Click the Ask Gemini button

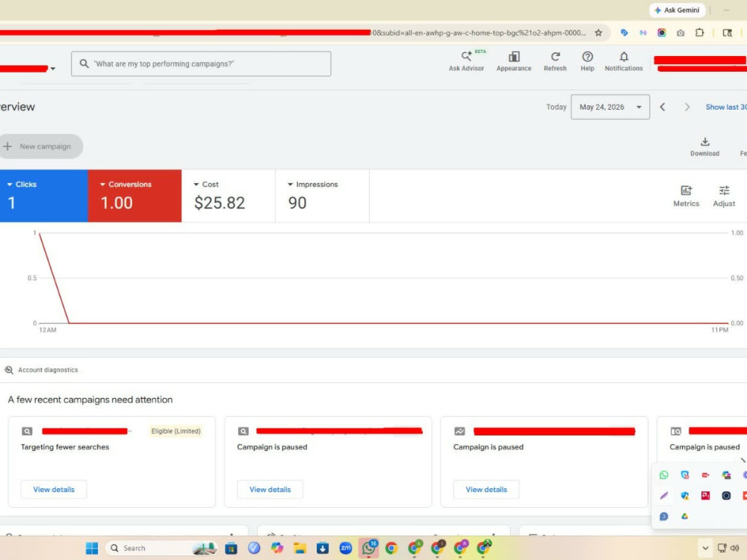click(677, 10)
